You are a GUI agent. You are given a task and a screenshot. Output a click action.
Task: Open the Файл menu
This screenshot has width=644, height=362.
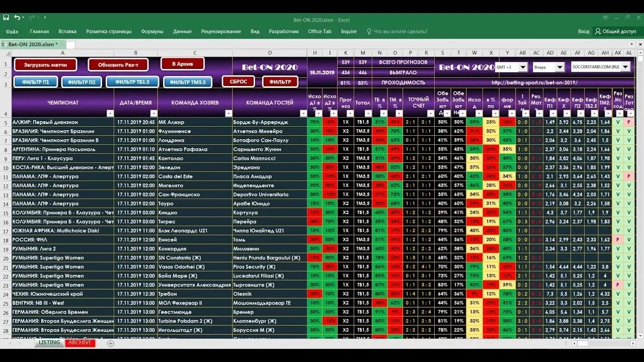pos(12,31)
